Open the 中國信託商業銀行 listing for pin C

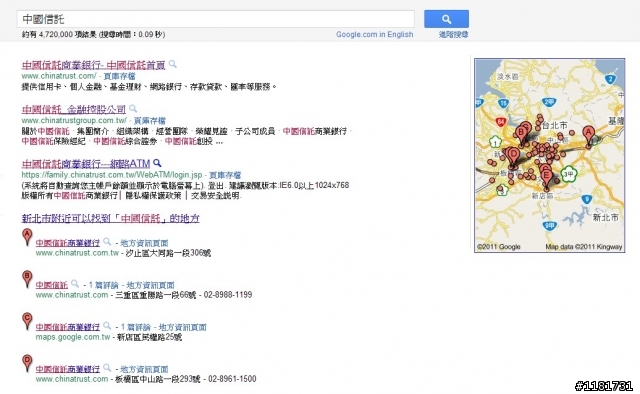coord(68,327)
